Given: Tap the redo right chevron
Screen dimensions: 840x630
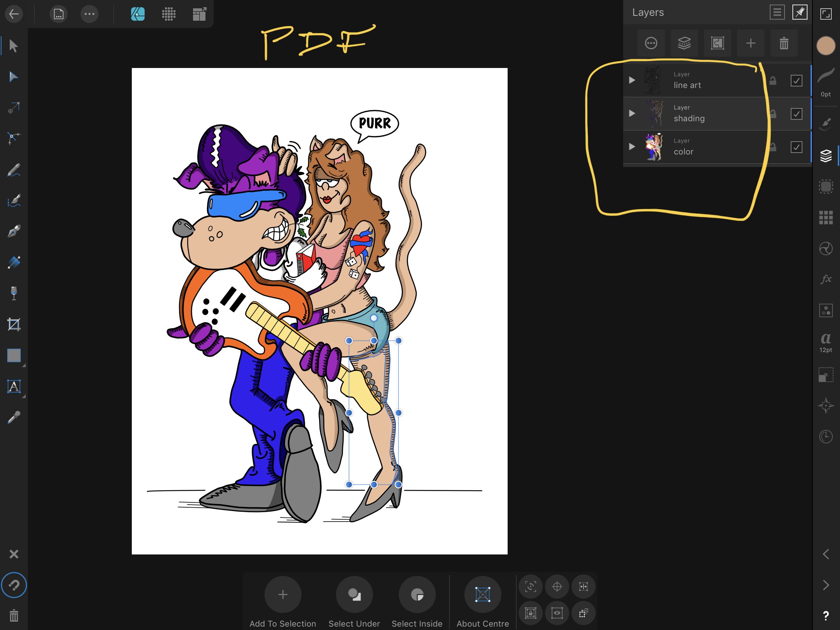Looking at the screenshot, I should point(826,585).
